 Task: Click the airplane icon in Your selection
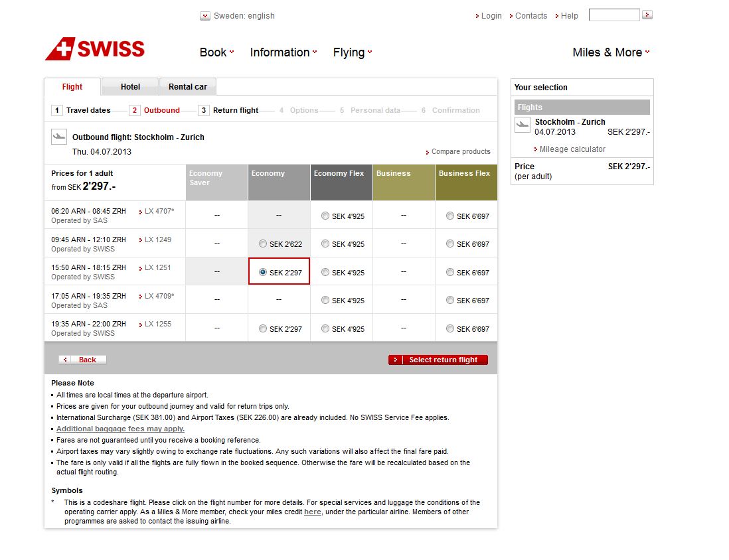coord(523,125)
